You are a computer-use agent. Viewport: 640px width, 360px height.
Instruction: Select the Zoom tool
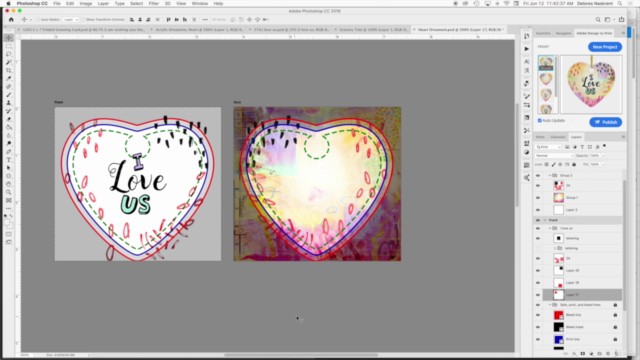coord(9,192)
